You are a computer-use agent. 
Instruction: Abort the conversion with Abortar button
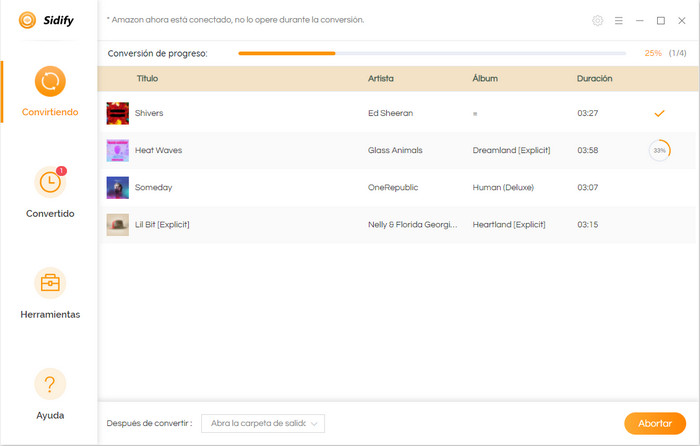pos(655,423)
